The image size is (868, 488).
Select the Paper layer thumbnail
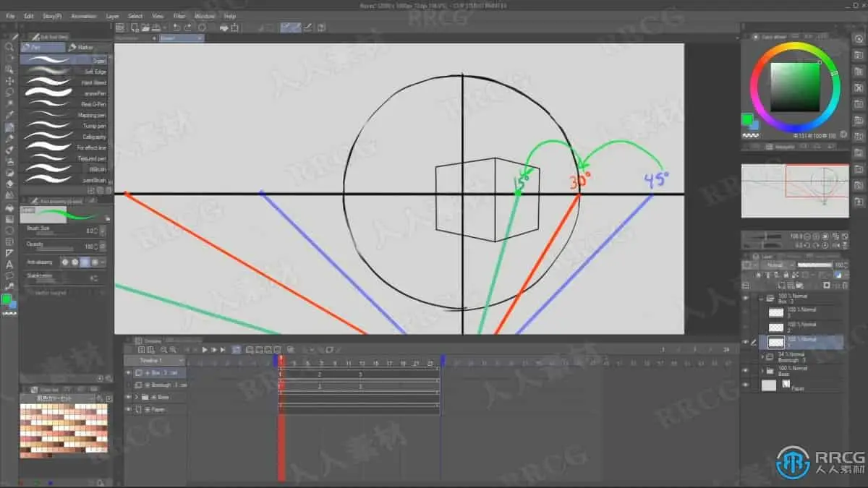click(x=769, y=385)
